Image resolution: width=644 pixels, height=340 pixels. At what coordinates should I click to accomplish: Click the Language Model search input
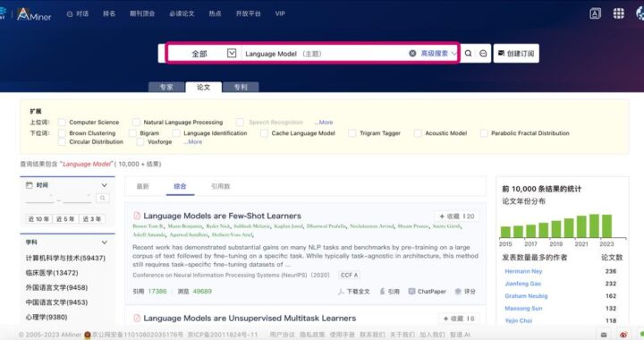point(325,54)
